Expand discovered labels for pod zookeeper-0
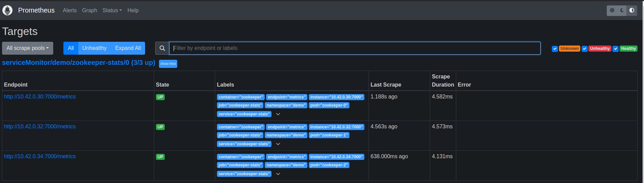This screenshot has height=183, width=644. pos(278,114)
